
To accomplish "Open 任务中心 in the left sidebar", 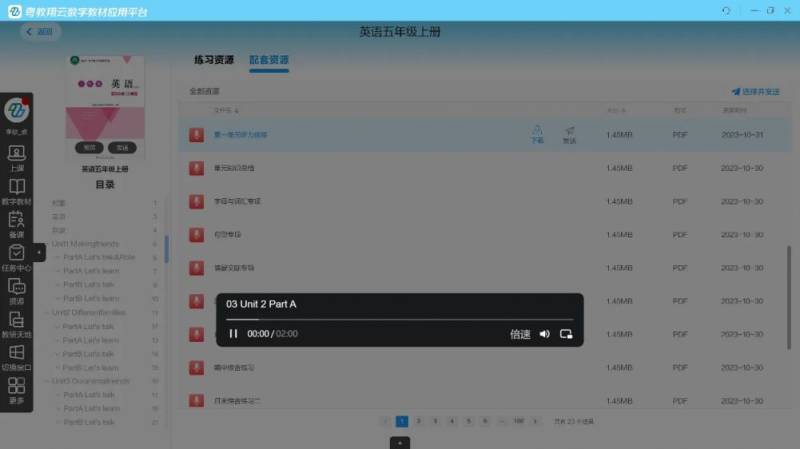I will 16,257.
